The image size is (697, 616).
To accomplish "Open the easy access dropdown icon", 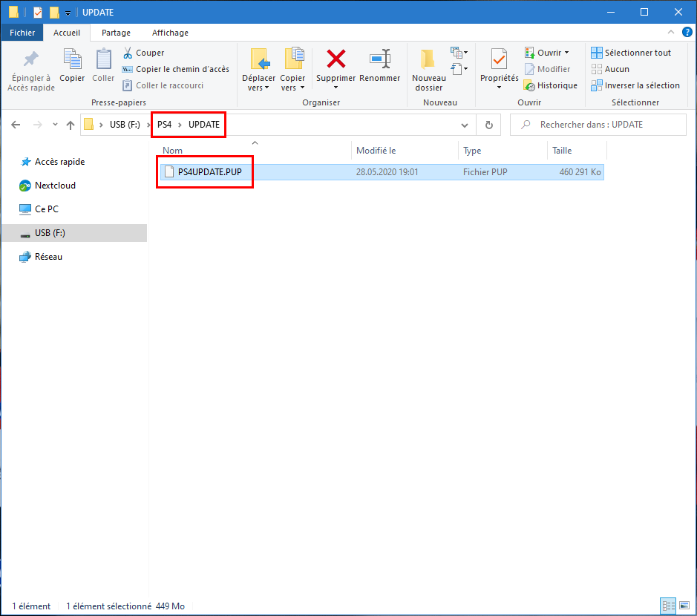I will coord(459,69).
